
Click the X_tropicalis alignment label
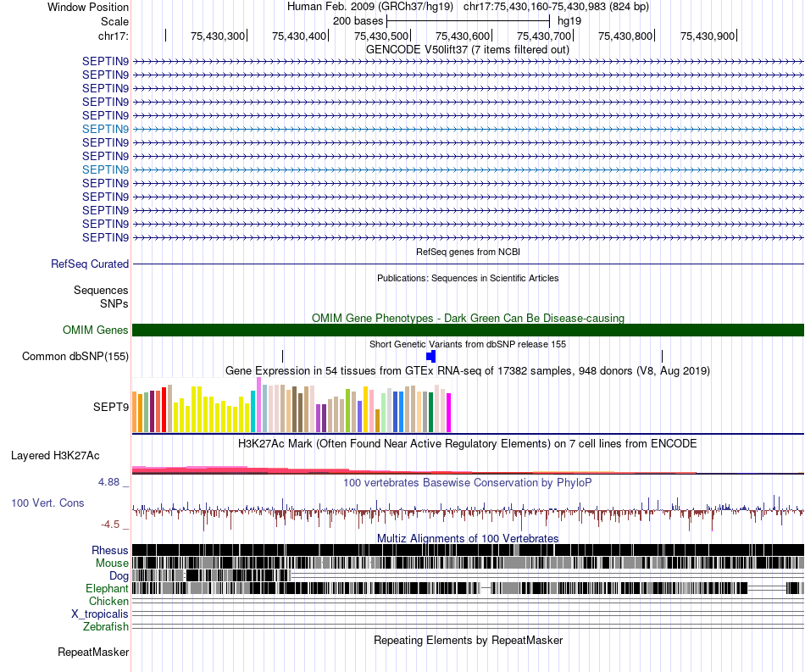(100, 614)
